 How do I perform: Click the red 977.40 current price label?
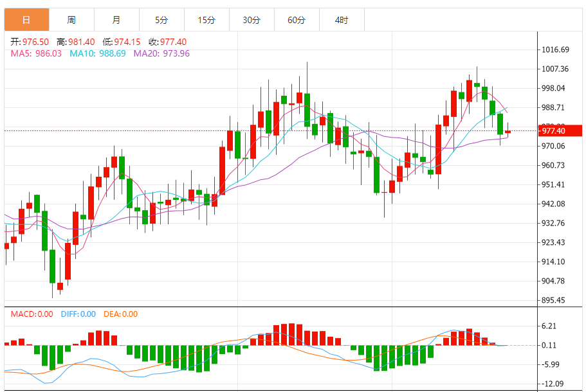pyautogui.click(x=560, y=130)
